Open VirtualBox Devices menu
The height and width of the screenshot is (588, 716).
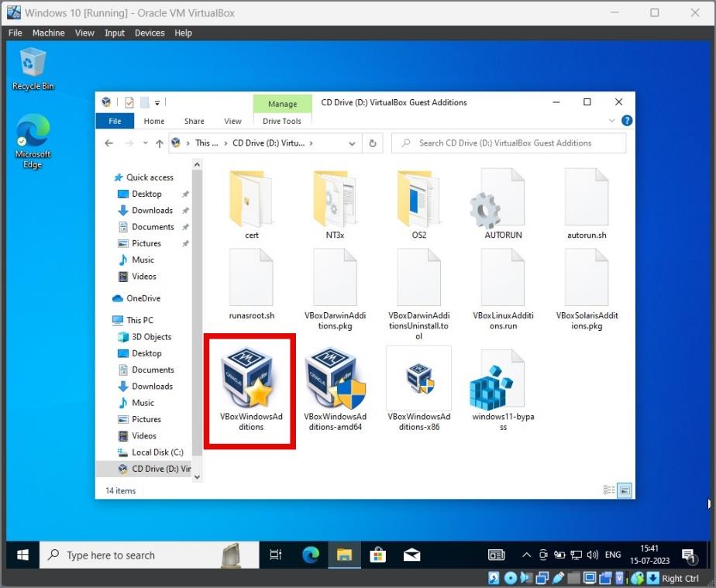tap(150, 33)
